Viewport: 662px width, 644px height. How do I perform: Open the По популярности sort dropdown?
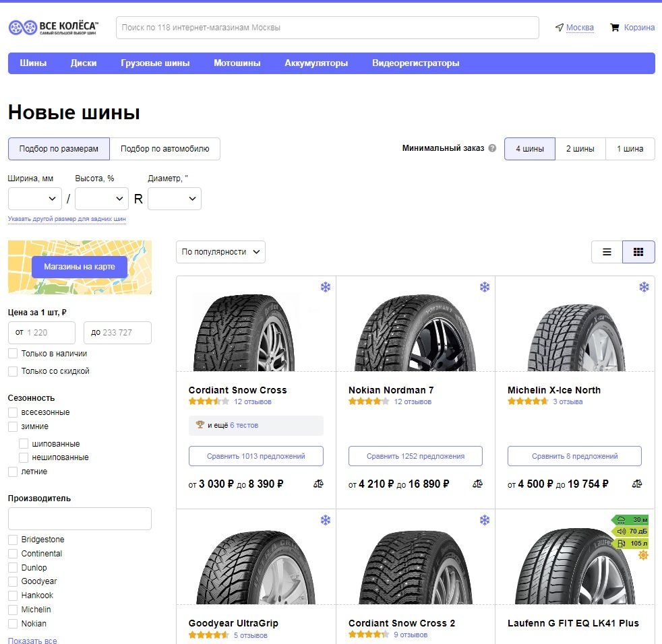pyautogui.click(x=221, y=252)
